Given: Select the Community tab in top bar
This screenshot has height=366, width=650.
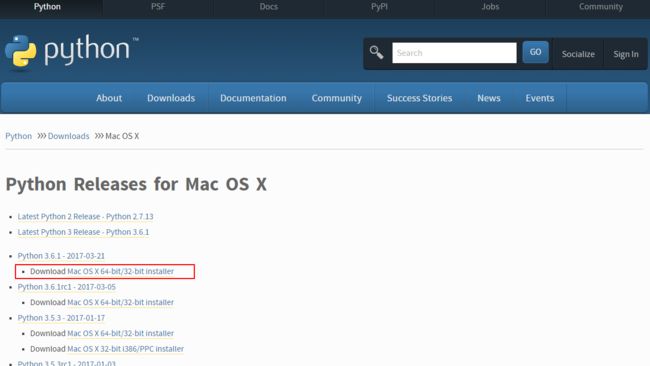Looking at the screenshot, I should point(601,7).
